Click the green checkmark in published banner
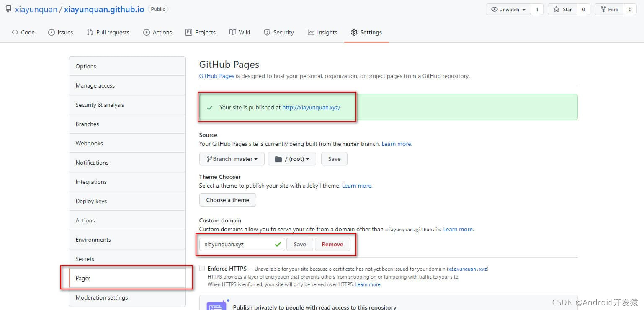The height and width of the screenshot is (310, 644). [x=210, y=108]
